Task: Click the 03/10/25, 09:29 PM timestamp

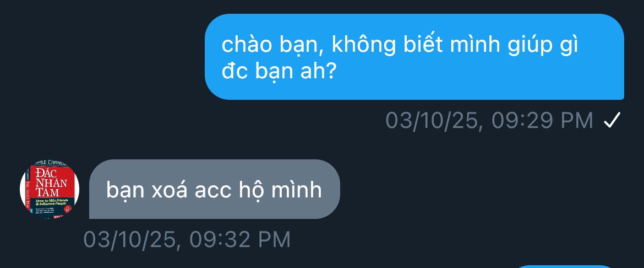Action: [489, 121]
